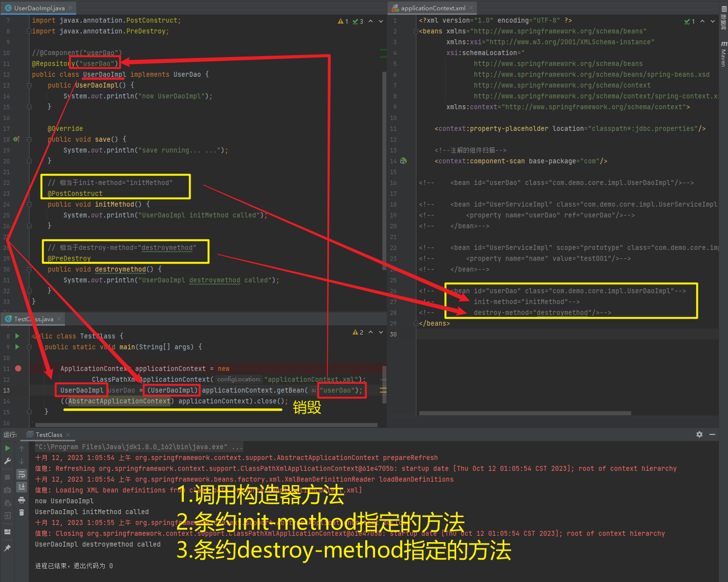
Task: Close the applicationContext.xml tab
Action: (471, 8)
